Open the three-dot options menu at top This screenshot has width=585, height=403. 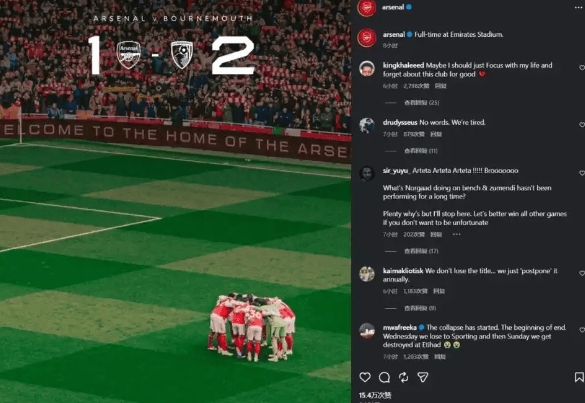[x=578, y=7]
